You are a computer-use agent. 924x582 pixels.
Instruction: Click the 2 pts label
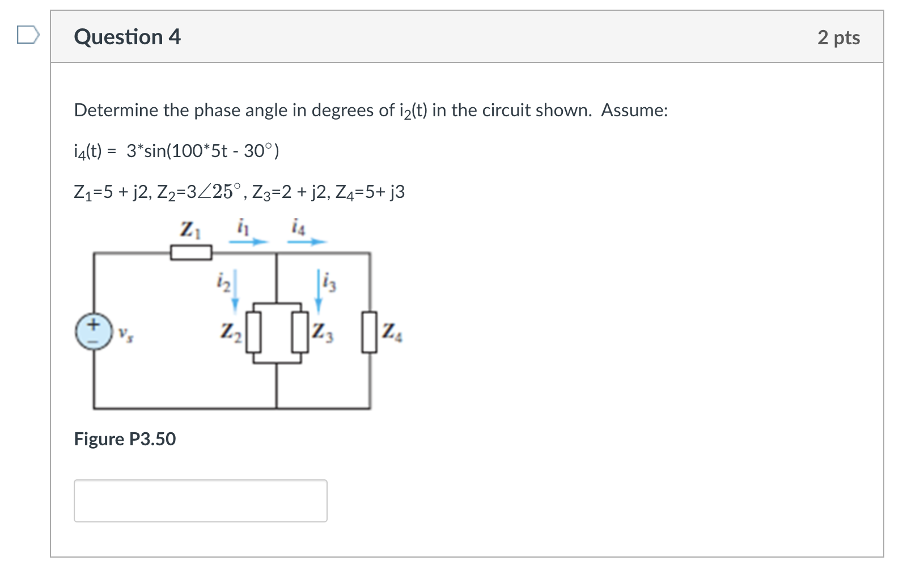(x=838, y=37)
